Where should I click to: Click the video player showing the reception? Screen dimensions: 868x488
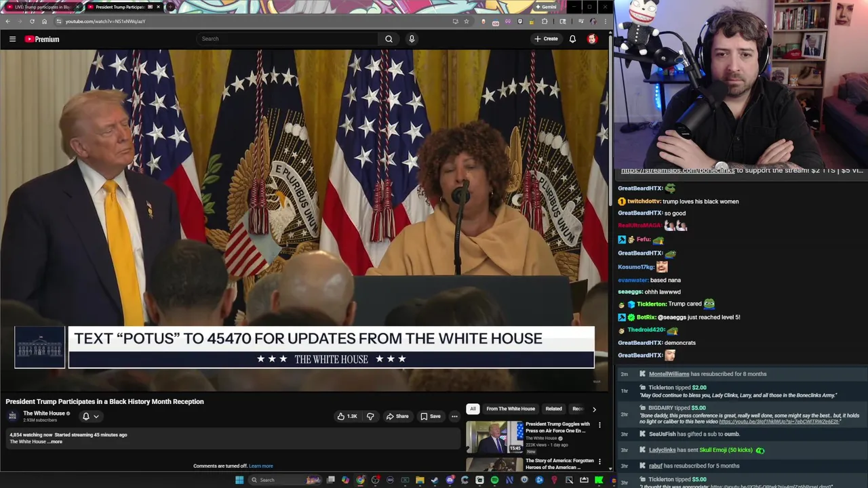tap(304, 220)
